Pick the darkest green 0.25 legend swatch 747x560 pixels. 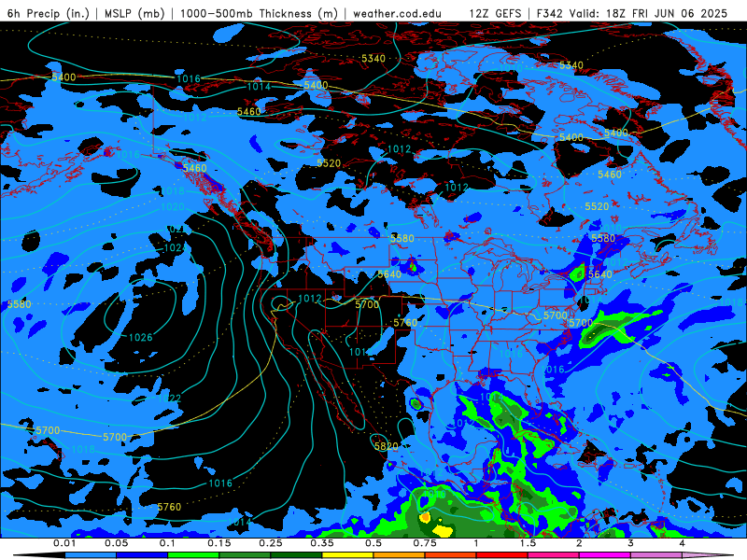(296, 555)
